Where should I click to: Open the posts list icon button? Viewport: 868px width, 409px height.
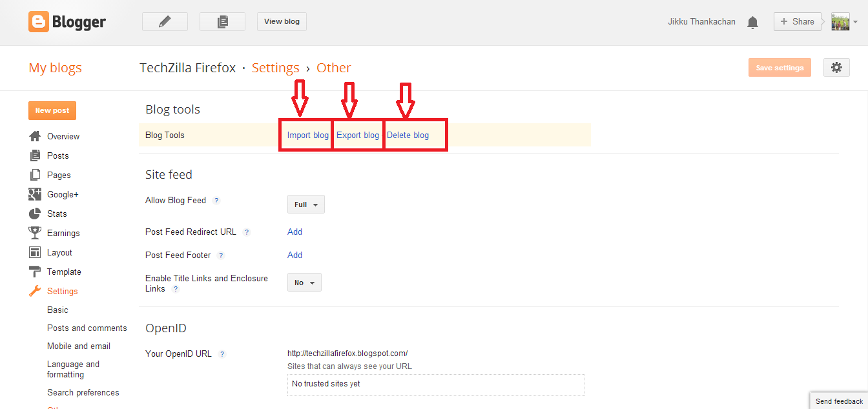222,21
